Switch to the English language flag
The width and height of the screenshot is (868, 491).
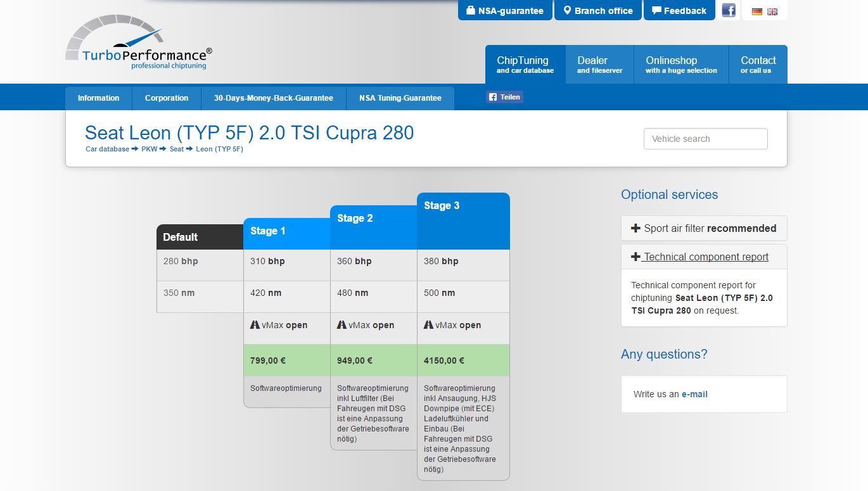(x=772, y=11)
